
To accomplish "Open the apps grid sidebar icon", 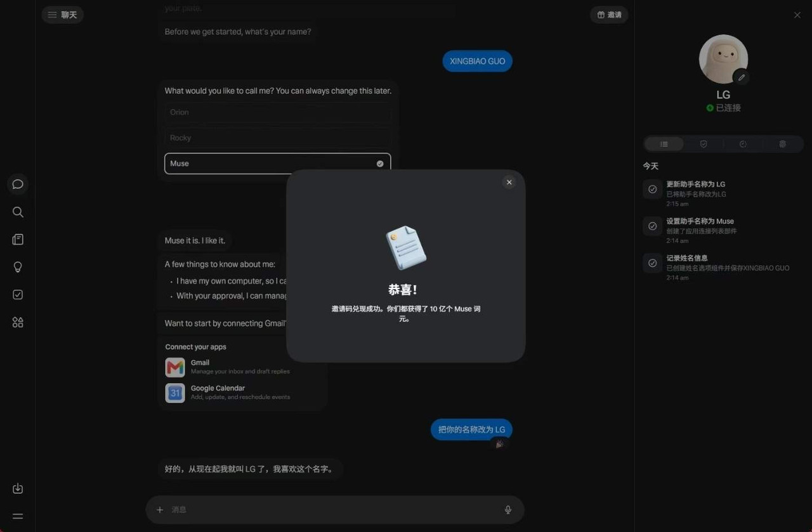I will (18, 322).
